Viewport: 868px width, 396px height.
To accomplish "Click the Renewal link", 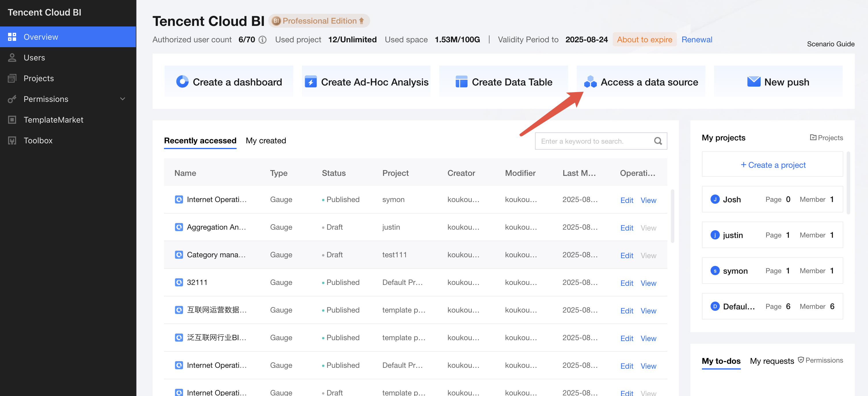I will 696,40.
